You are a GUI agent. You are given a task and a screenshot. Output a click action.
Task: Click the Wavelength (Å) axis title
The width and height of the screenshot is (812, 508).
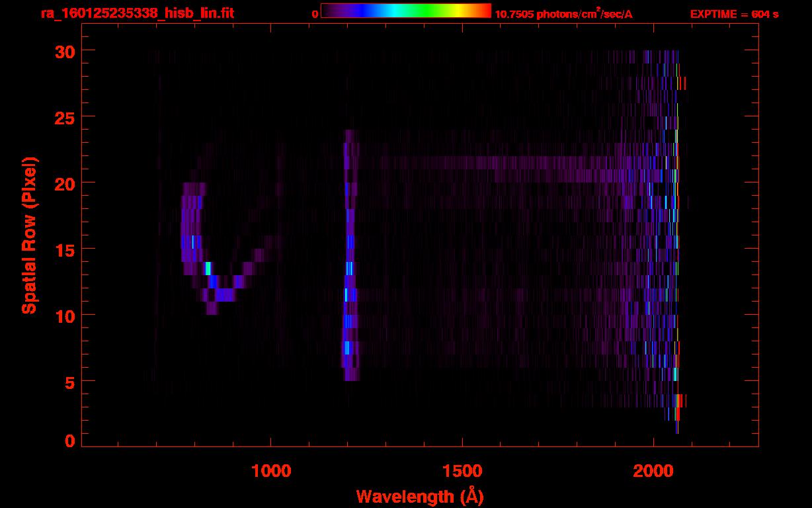point(420,496)
